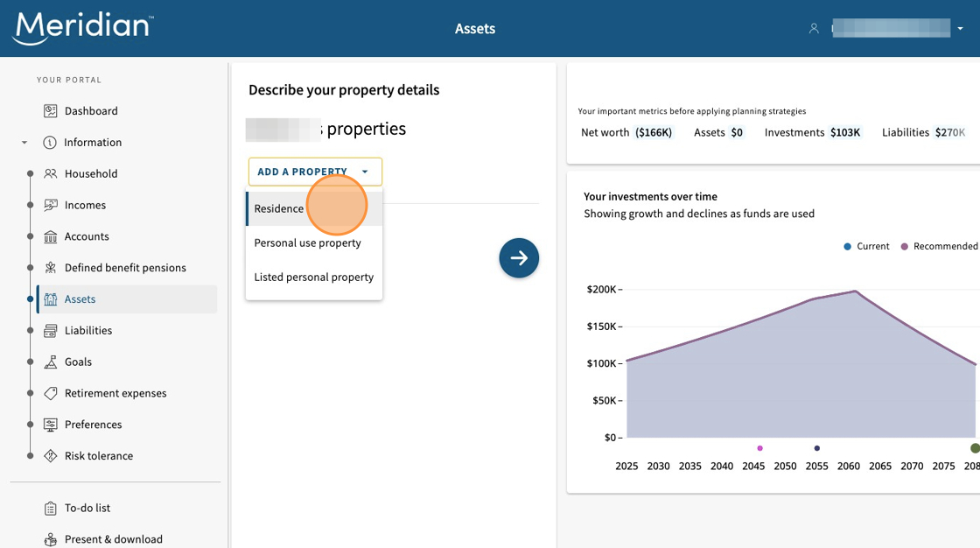
Task: Click the Accounts bank icon
Action: tap(51, 236)
